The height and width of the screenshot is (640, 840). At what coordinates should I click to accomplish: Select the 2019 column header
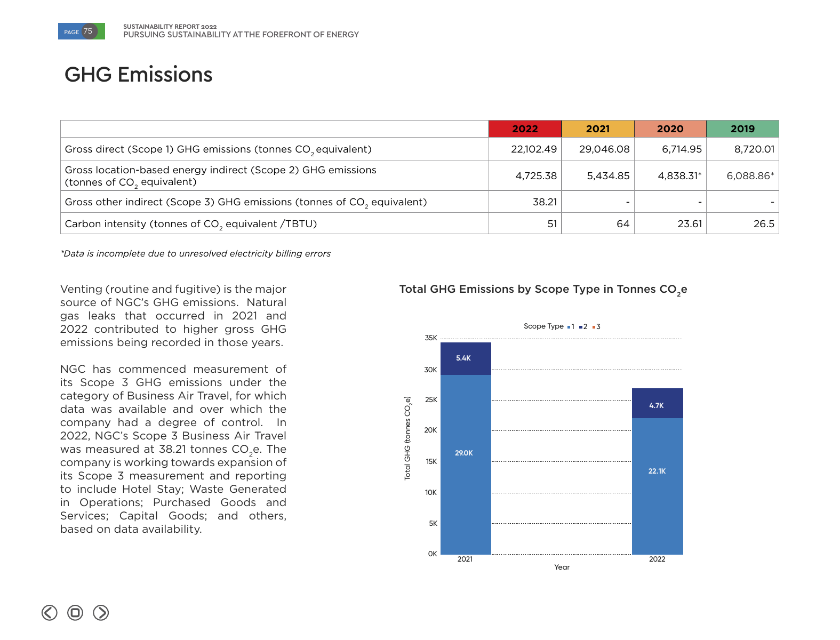[x=743, y=129]
